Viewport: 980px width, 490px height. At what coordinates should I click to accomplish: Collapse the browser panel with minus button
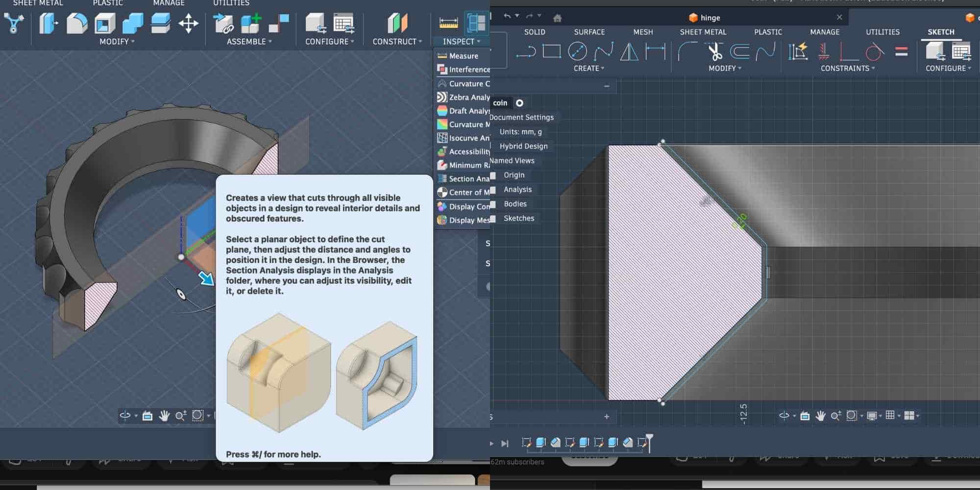[607, 86]
